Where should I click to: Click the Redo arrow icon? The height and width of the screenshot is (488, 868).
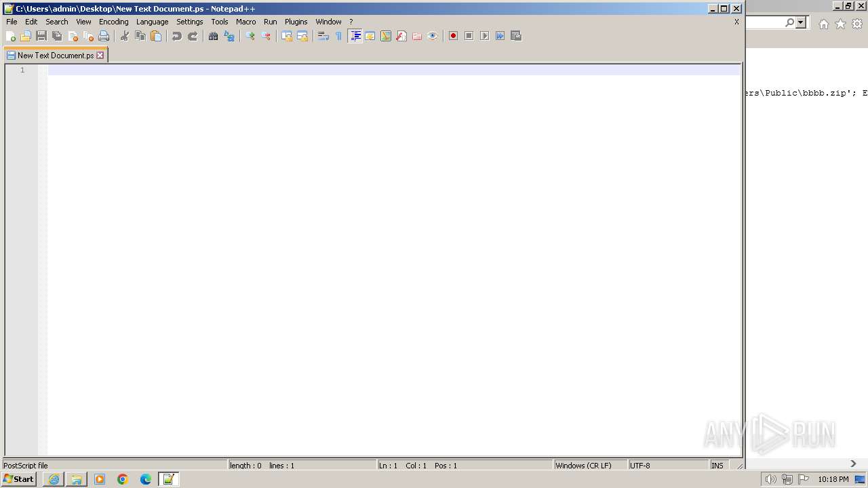[x=193, y=36]
